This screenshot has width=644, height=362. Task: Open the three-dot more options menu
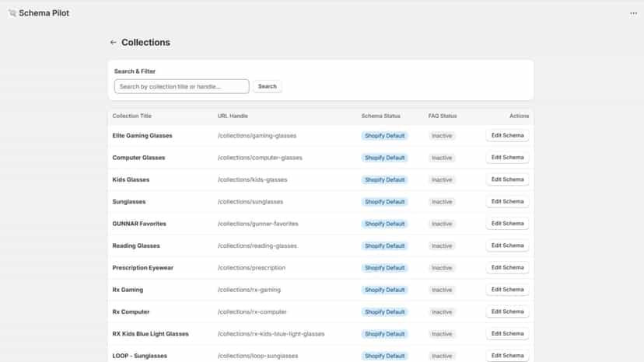tap(633, 13)
